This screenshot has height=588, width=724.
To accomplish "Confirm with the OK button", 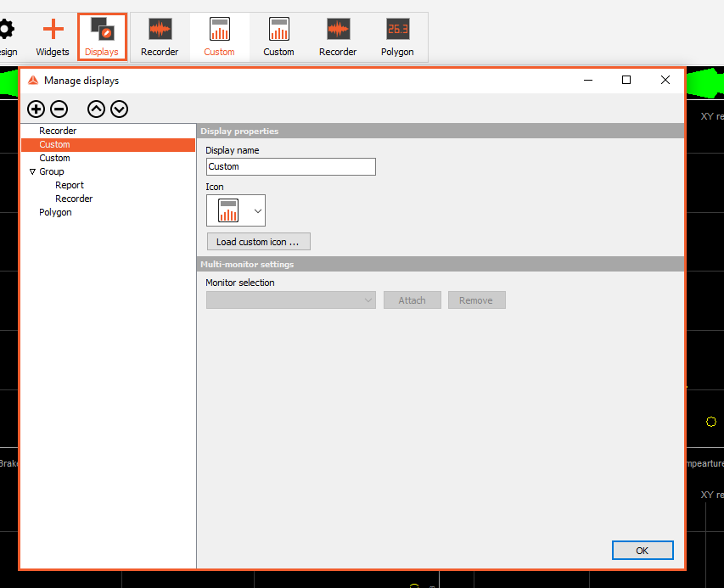I will click(x=643, y=550).
